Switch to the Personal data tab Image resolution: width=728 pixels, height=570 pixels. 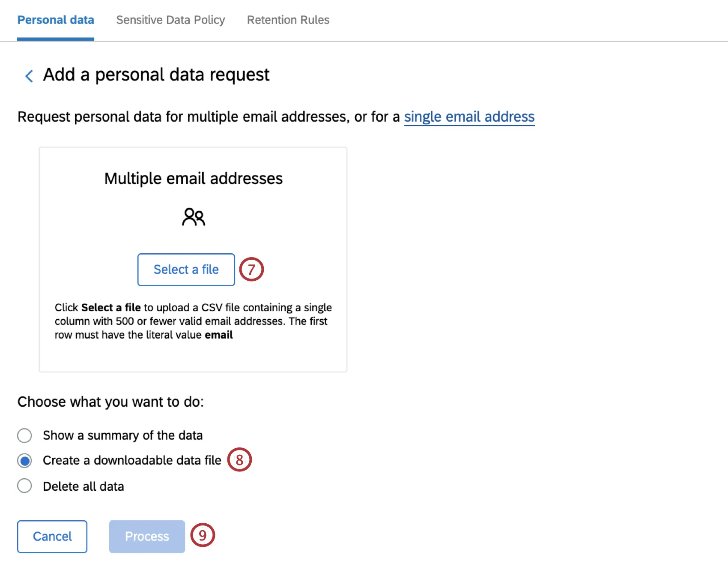(x=56, y=20)
